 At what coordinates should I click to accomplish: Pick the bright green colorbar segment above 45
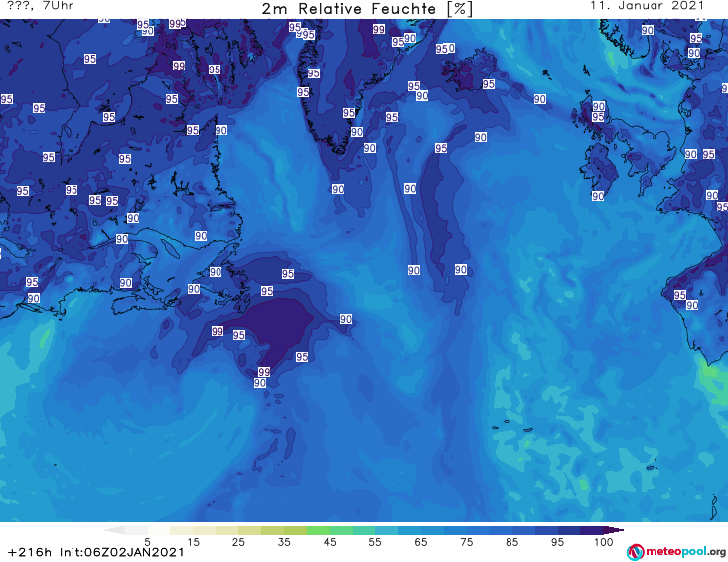pyautogui.click(x=318, y=530)
